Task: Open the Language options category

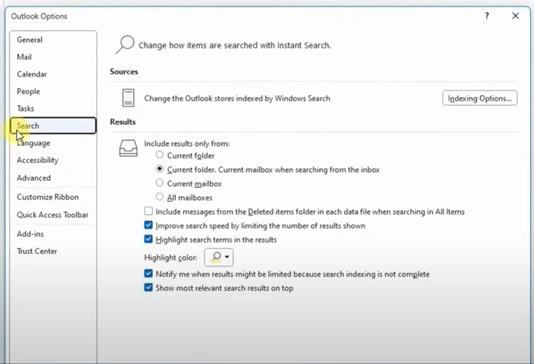Action: pyautogui.click(x=33, y=143)
